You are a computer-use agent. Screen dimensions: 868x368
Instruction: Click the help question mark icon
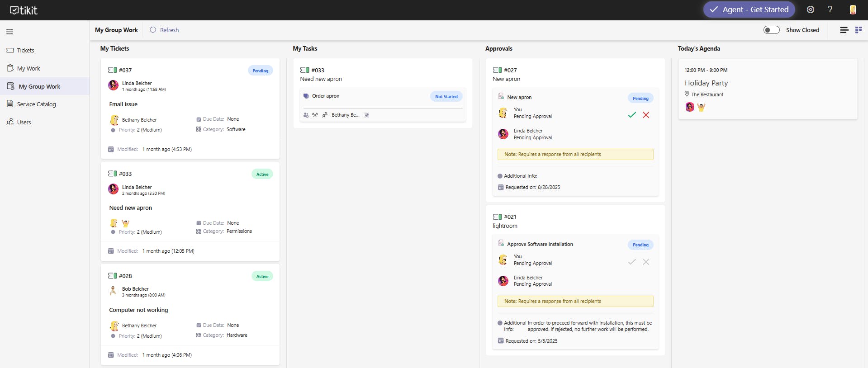coord(830,9)
